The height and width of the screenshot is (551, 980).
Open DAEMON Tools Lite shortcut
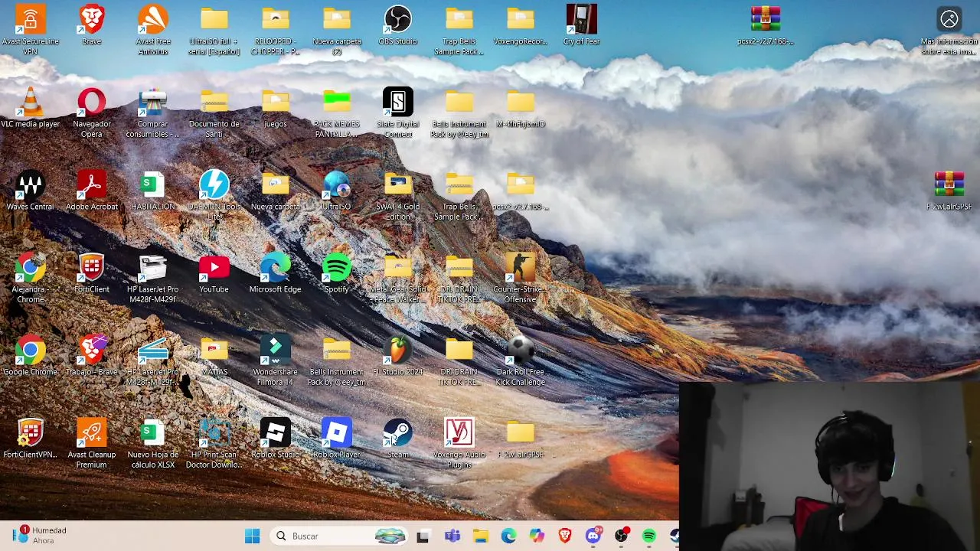click(x=214, y=194)
